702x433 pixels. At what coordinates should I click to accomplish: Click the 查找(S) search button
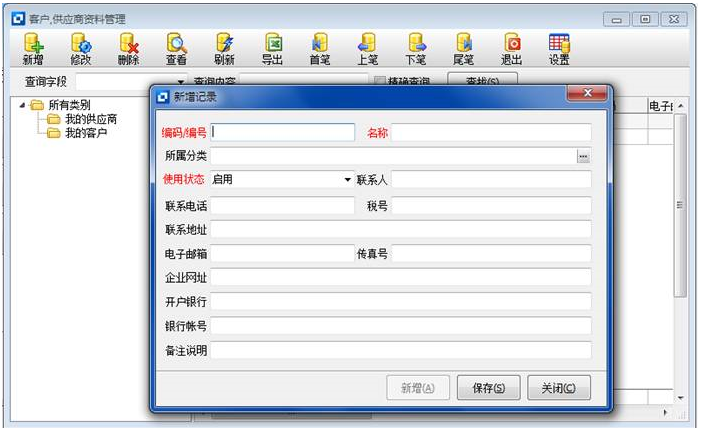click(x=483, y=79)
